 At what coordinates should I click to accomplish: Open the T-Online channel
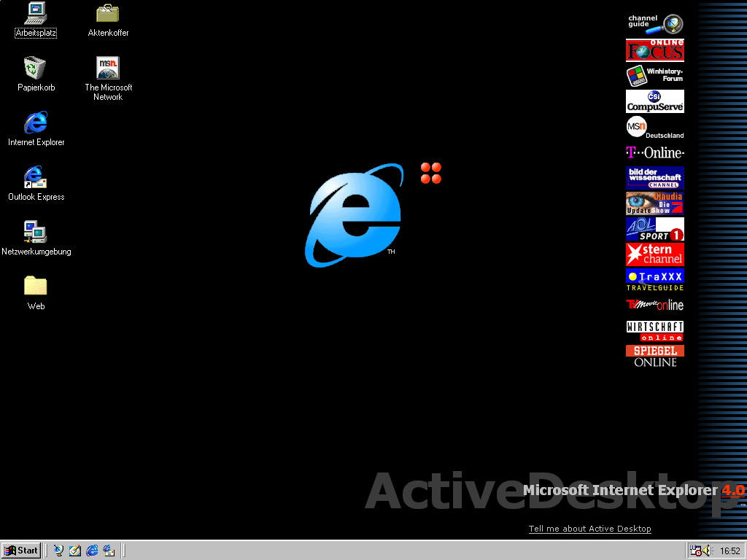click(654, 153)
